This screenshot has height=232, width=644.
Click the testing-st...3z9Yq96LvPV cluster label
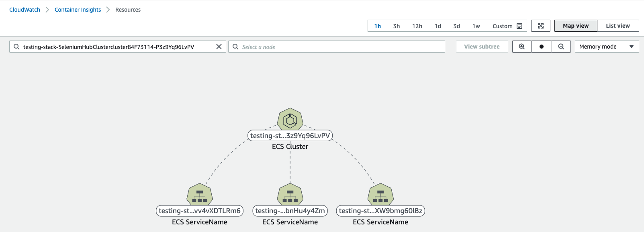pyautogui.click(x=290, y=136)
